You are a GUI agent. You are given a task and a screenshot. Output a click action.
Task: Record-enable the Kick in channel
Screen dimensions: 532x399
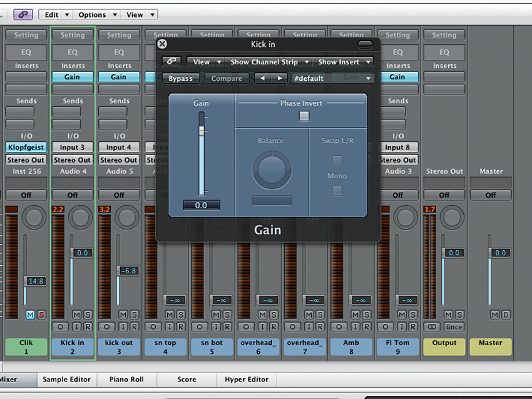88,327
